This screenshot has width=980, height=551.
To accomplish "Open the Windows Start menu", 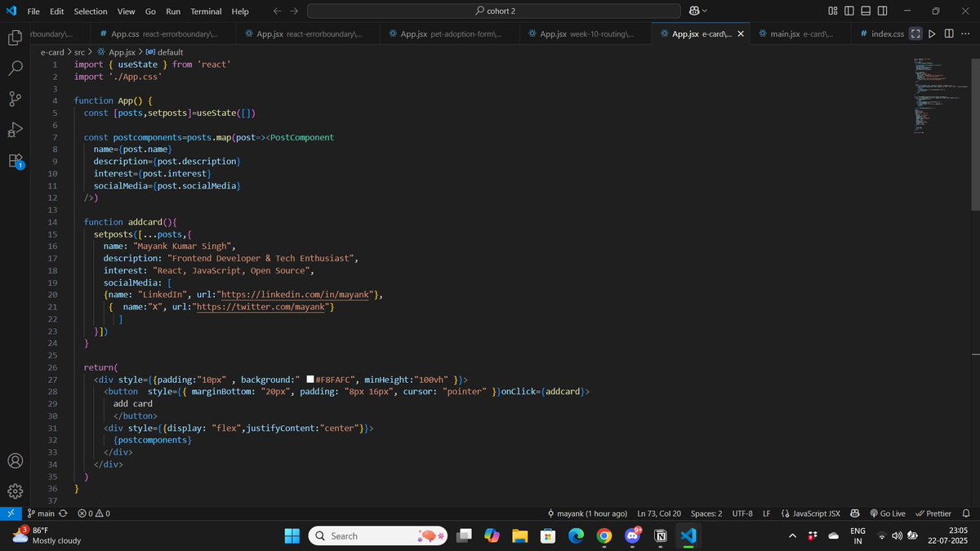I will pos(292,535).
